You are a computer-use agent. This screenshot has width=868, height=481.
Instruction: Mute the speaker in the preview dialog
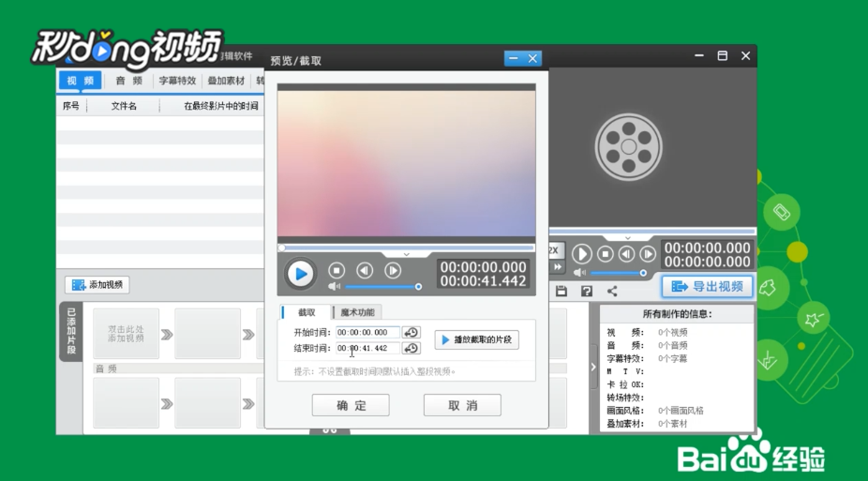coord(334,286)
